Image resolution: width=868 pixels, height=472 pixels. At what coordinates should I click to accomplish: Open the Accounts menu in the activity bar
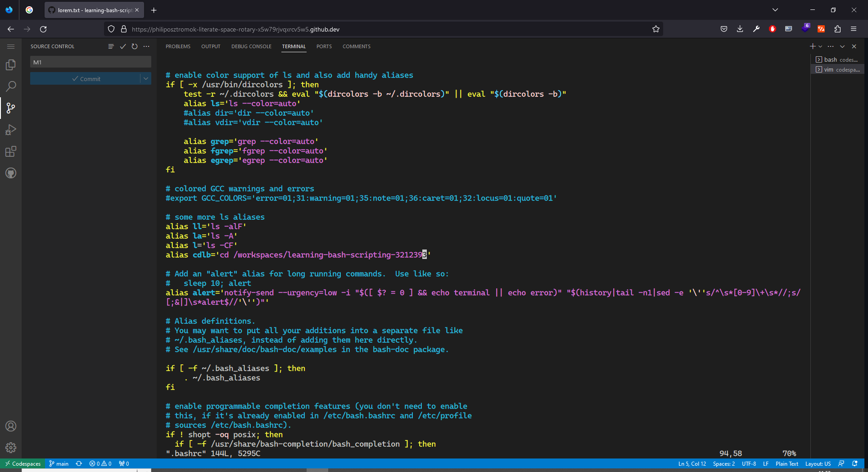[11, 426]
